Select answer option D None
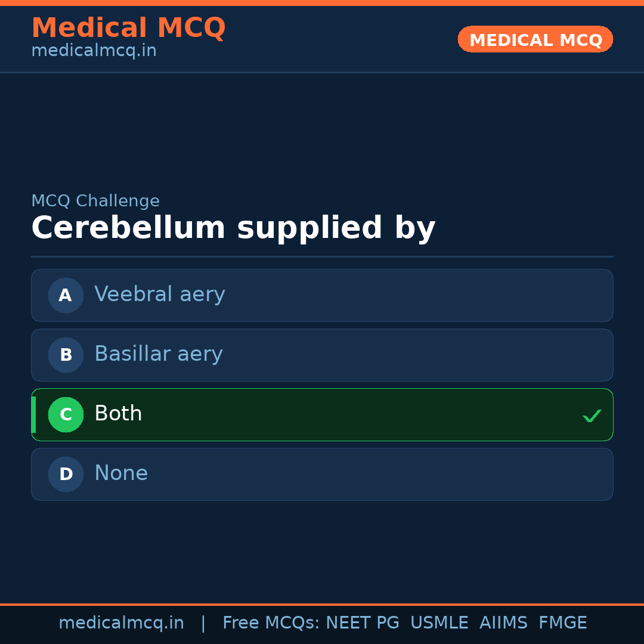 tap(322, 474)
